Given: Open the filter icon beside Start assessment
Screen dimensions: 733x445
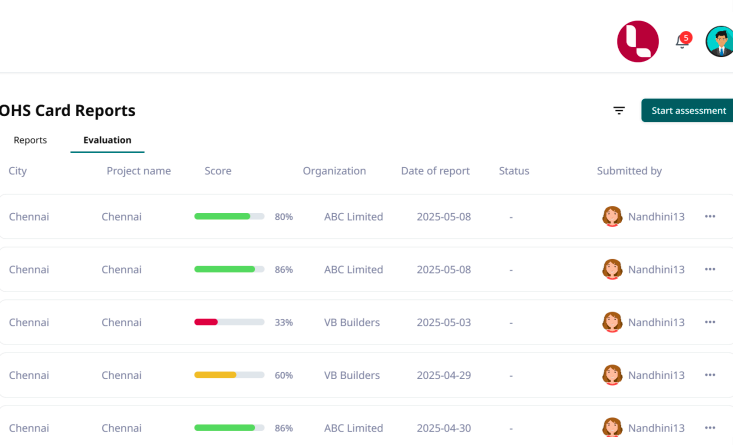Looking at the screenshot, I should tap(619, 111).
